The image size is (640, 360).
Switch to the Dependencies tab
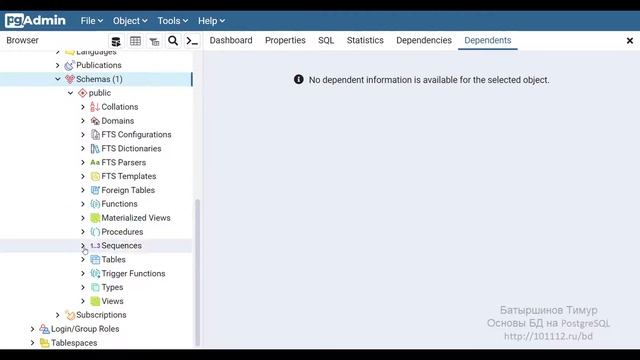pos(424,40)
